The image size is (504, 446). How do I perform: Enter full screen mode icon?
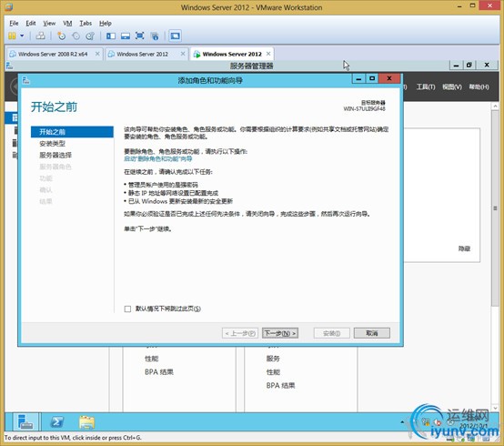point(140,35)
